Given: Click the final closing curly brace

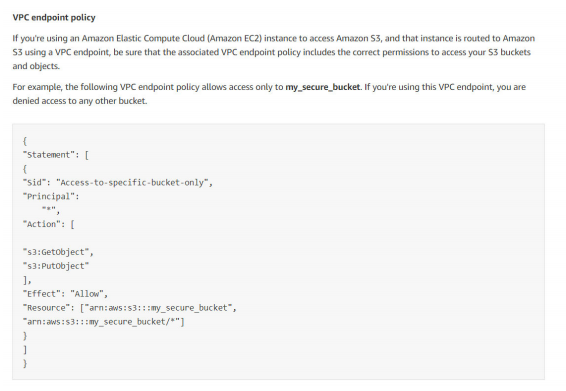Looking at the screenshot, I should click(x=25, y=363).
